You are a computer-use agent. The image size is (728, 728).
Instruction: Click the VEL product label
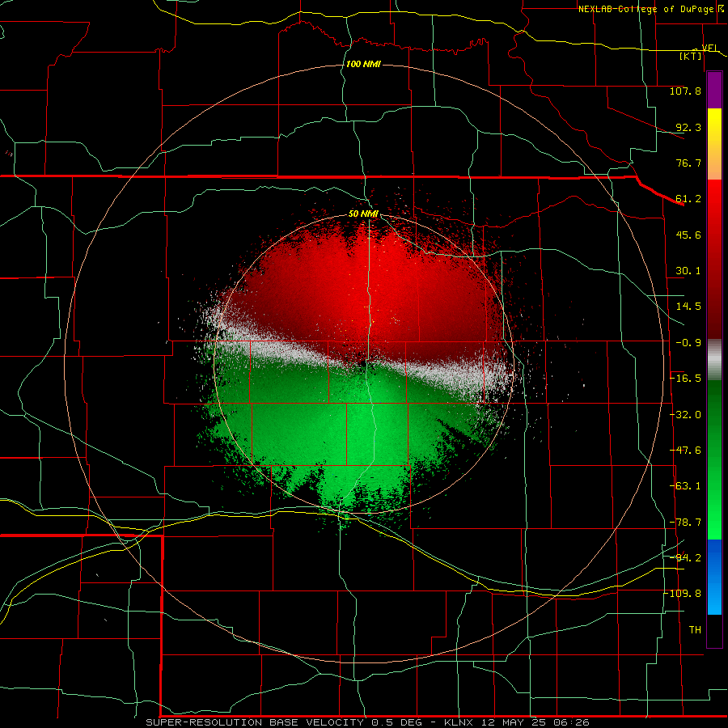[709, 48]
